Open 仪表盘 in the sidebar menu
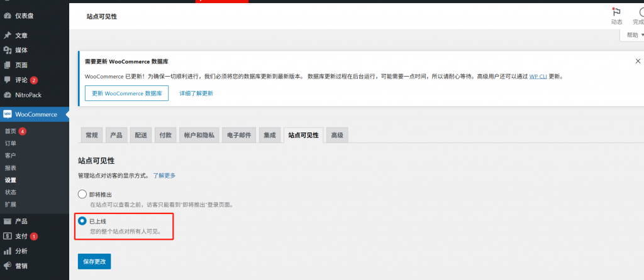The height and width of the screenshot is (280, 644). click(x=35, y=16)
